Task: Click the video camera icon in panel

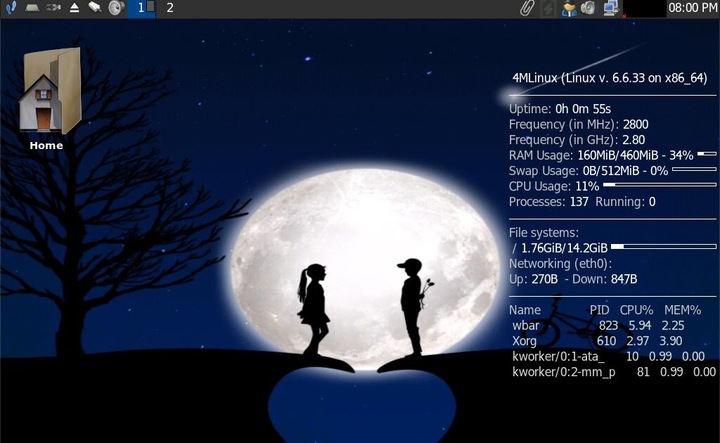Action: pyautogui.click(x=53, y=8)
